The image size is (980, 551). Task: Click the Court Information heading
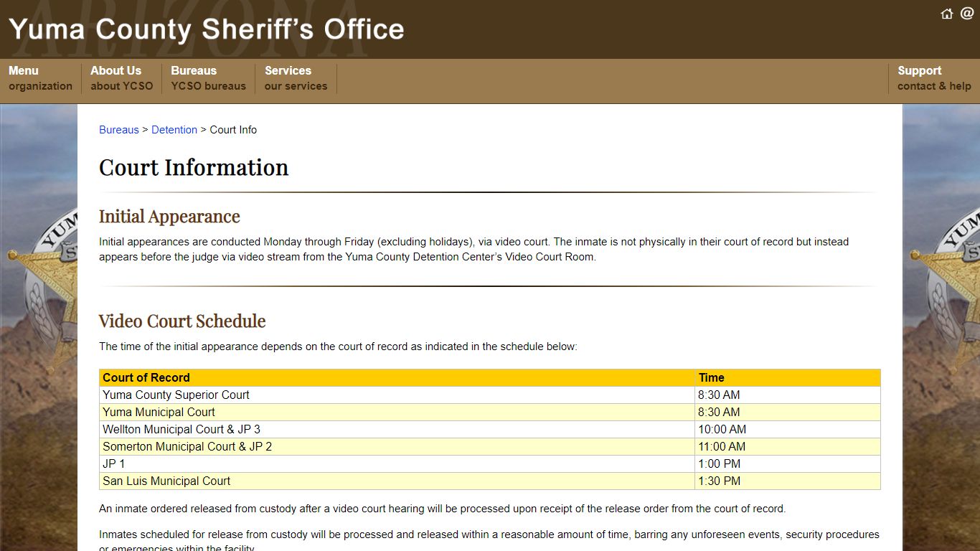click(x=194, y=167)
